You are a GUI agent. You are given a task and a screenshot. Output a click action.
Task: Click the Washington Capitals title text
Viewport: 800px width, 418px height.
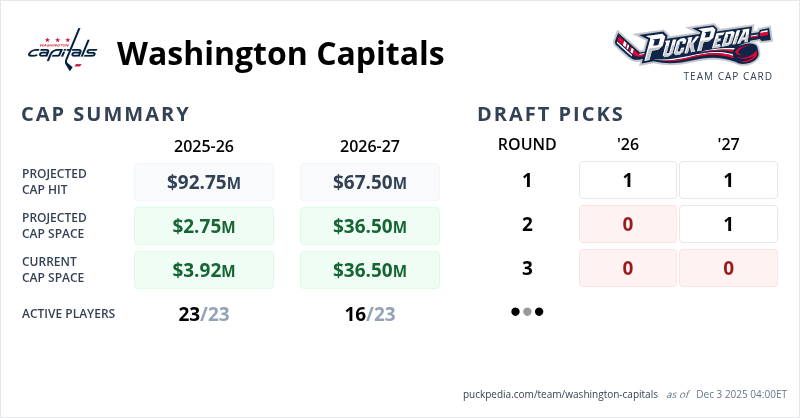(x=280, y=52)
